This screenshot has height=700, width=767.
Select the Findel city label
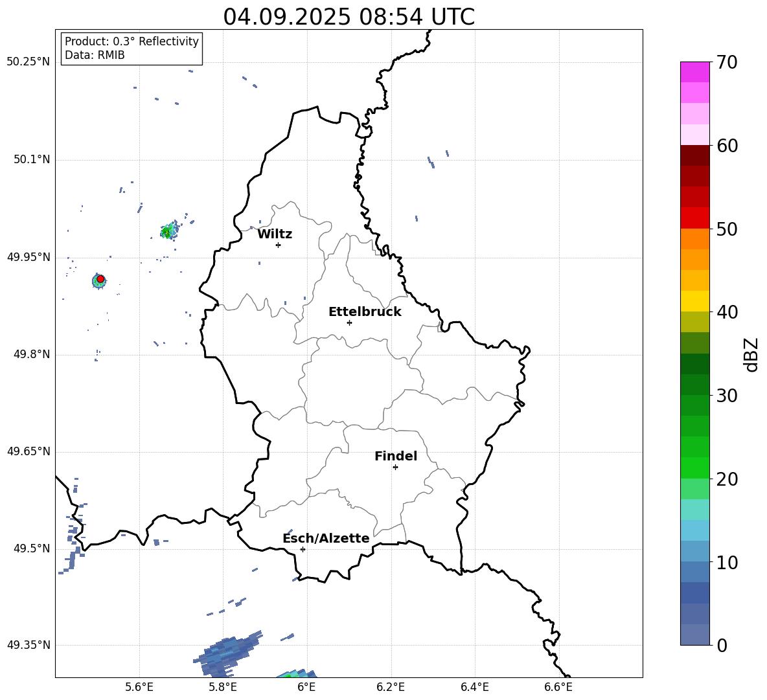[396, 456]
